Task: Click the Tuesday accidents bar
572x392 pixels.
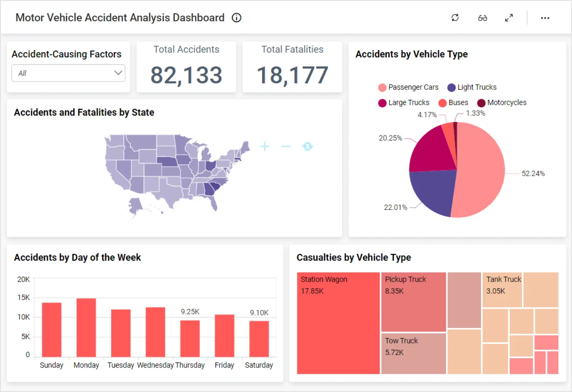Action: pyautogui.click(x=121, y=333)
